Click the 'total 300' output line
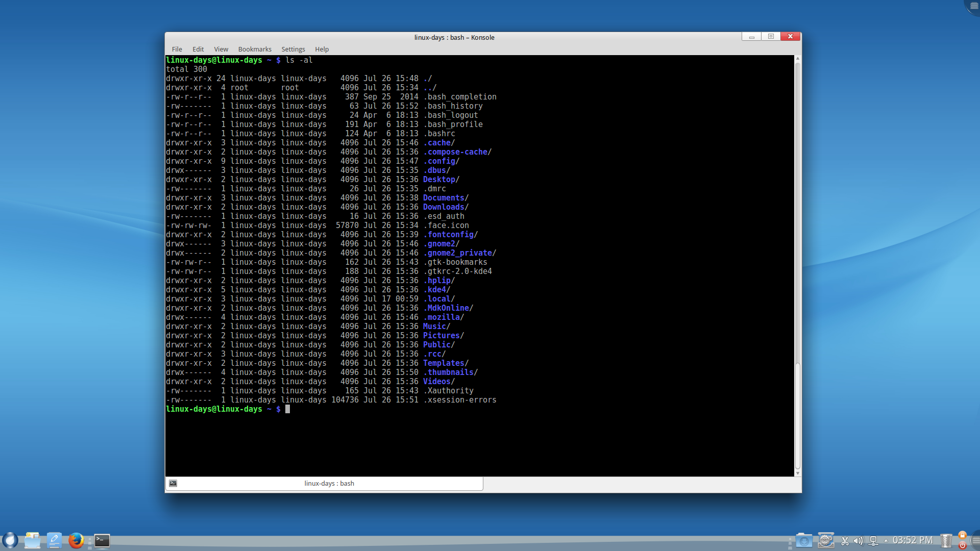 pos(186,69)
